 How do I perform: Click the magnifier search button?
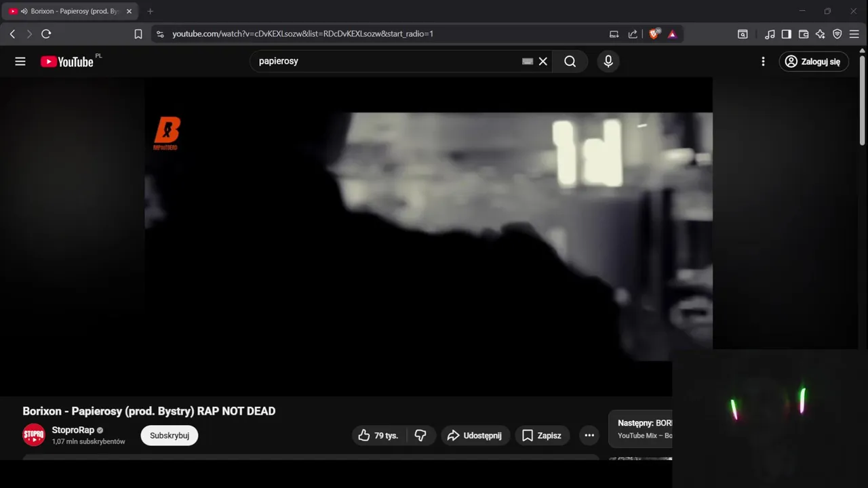[570, 61]
